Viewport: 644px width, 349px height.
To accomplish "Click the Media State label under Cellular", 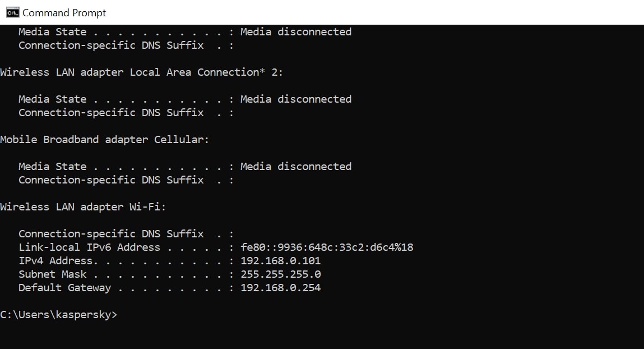I will 53,167.
